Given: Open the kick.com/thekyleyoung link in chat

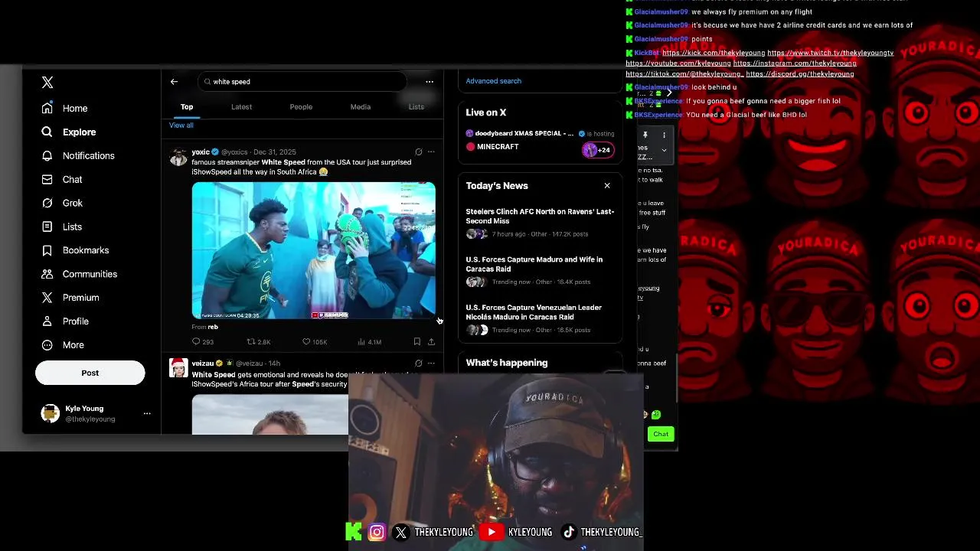Looking at the screenshot, I should 714,53.
